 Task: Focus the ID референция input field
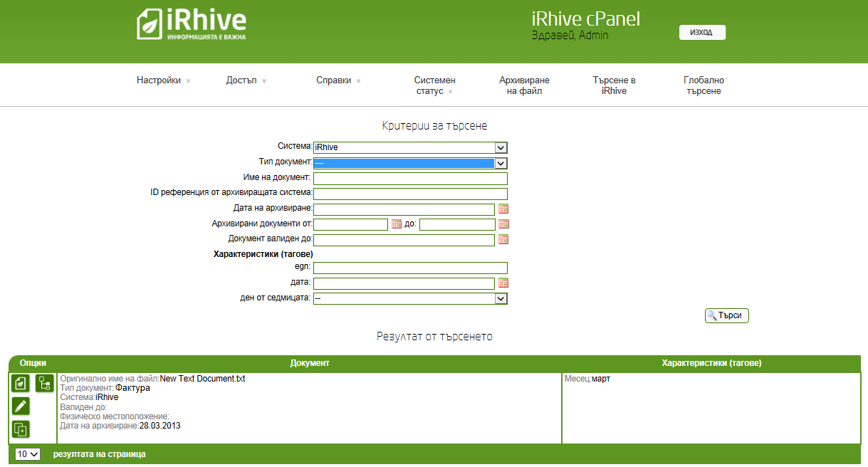(x=410, y=194)
